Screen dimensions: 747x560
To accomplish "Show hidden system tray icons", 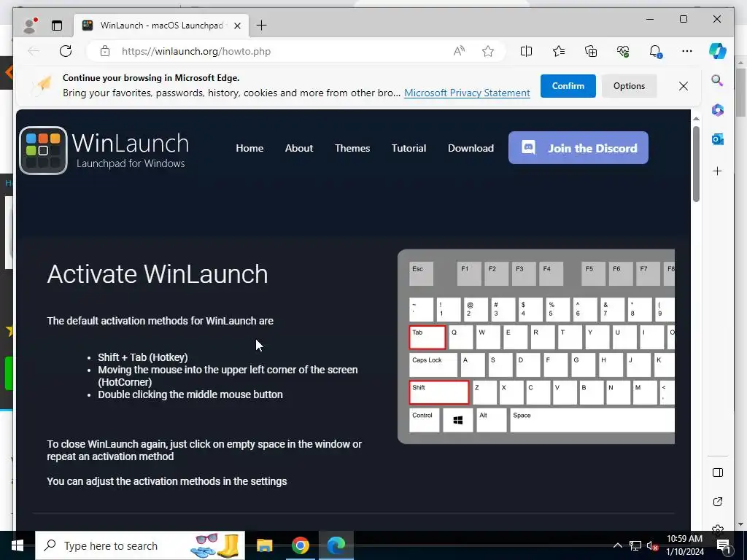I will [617, 545].
